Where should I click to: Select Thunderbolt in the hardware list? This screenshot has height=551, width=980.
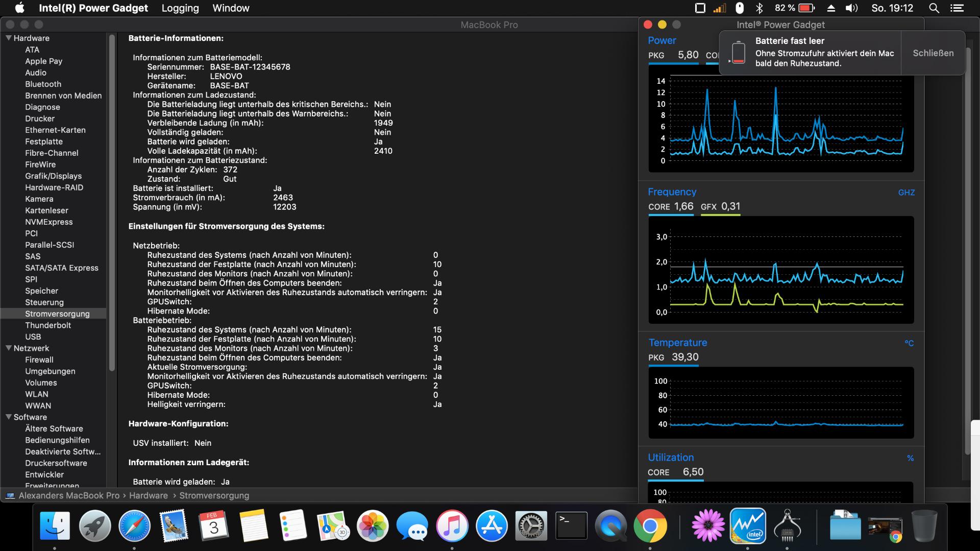(x=48, y=325)
